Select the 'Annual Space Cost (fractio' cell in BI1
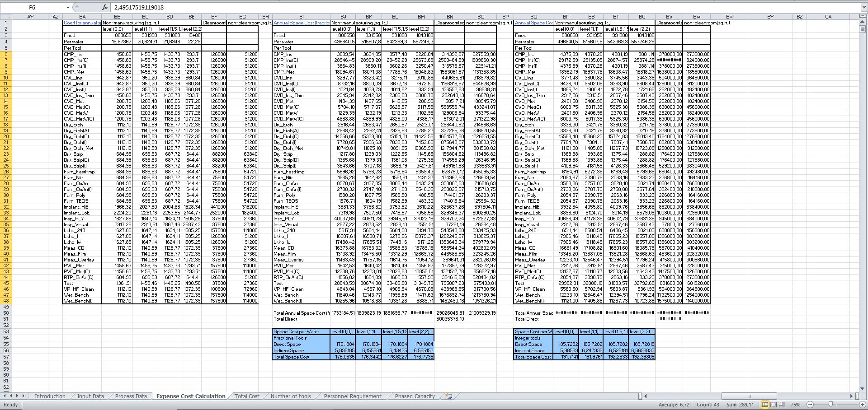The width and height of the screenshot is (868, 410). point(302,23)
